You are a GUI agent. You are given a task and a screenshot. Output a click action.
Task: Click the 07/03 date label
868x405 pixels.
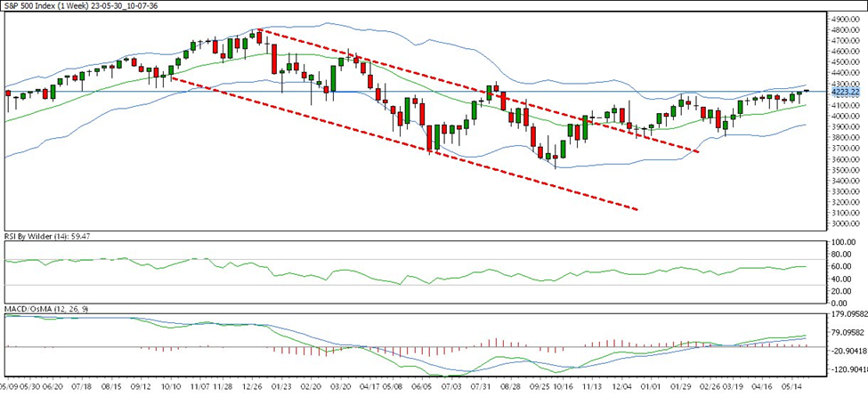pyautogui.click(x=452, y=385)
